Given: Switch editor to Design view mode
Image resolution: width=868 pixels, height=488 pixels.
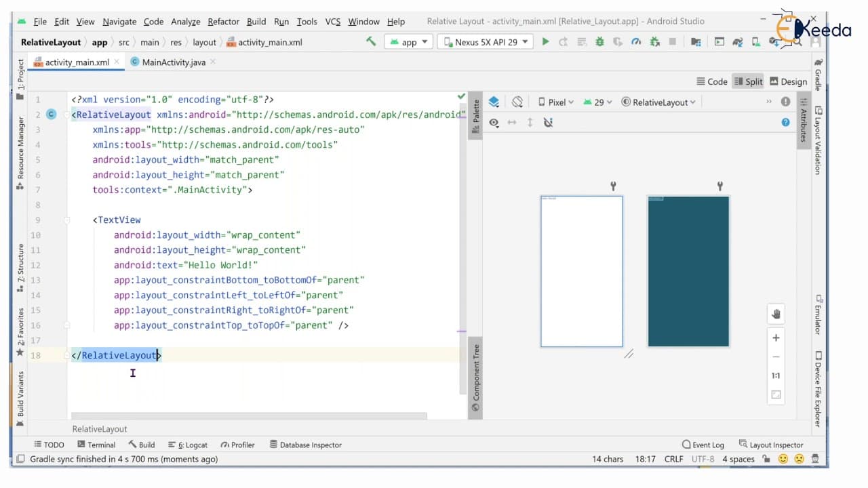Looking at the screenshot, I should tap(788, 81).
